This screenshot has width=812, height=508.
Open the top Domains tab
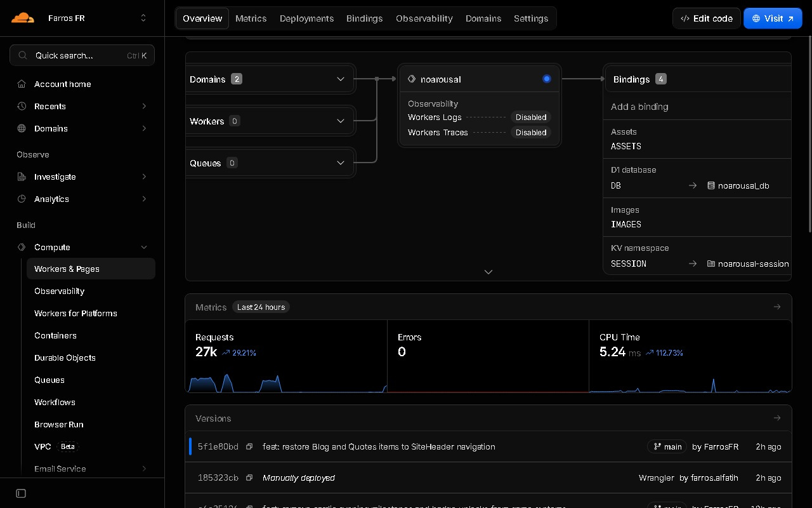[x=483, y=18]
